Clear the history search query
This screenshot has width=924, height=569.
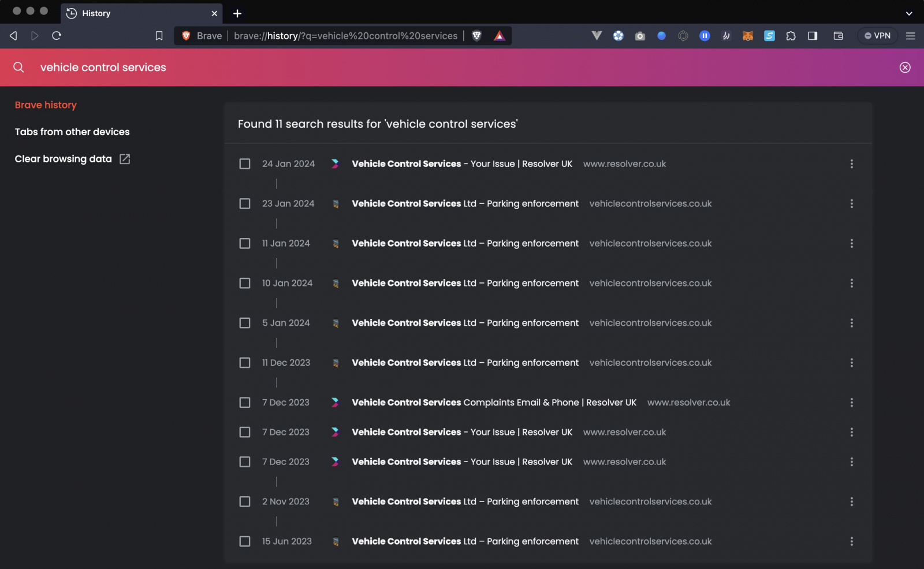pyautogui.click(x=905, y=68)
